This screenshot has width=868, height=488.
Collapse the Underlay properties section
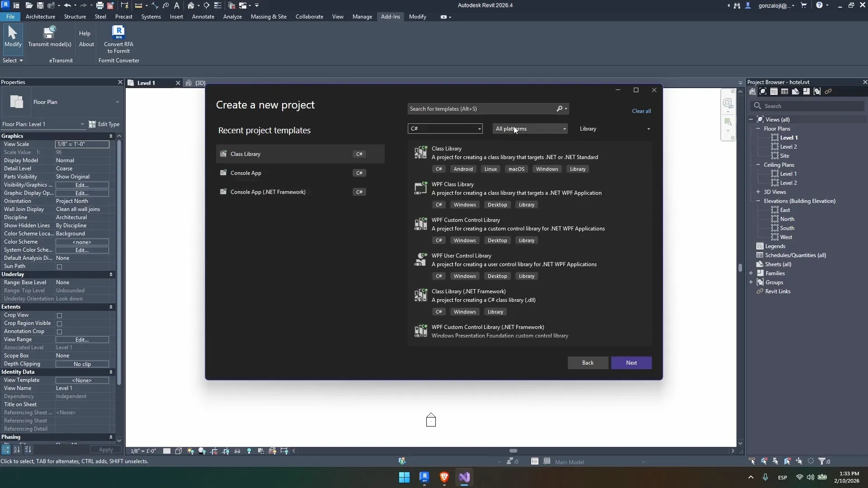[111, 274]
